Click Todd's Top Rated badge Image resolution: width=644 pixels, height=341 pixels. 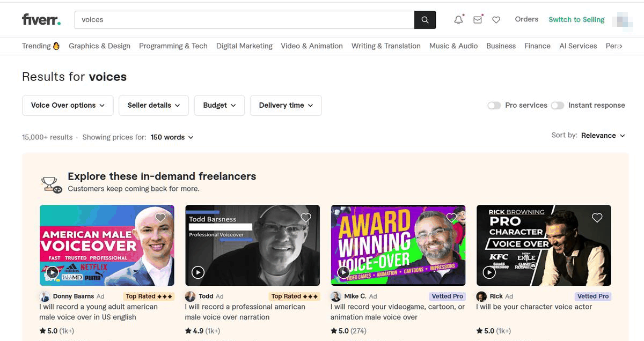click(x=295, y=296)
